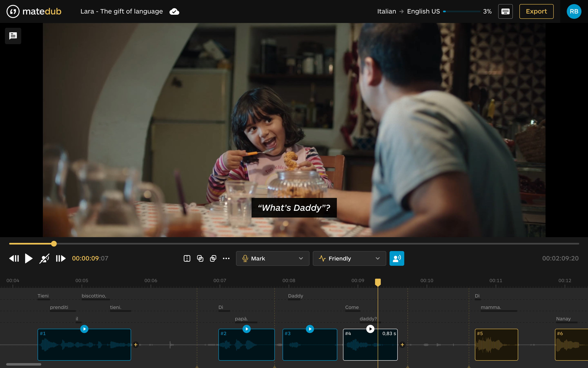This screenshot has height=368, width=588.
Task: Click plus icon after segment #4
Action: [402, 345]
